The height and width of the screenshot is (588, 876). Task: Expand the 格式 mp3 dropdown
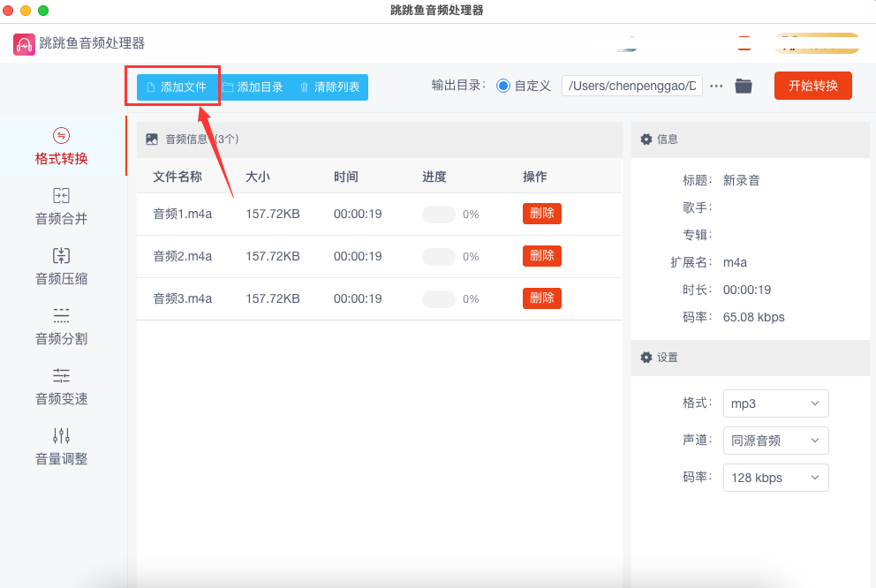point(775,403)
